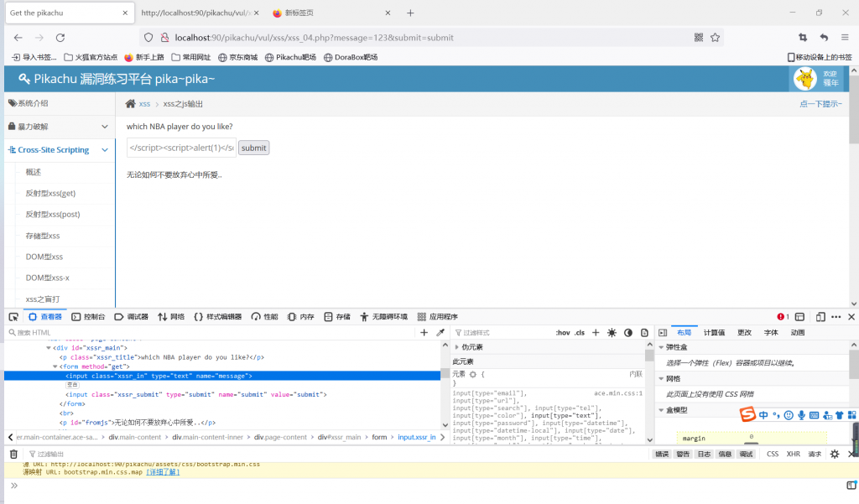
Task: Toggle the :hov pseudo-class panel
Action: [562, 333]
